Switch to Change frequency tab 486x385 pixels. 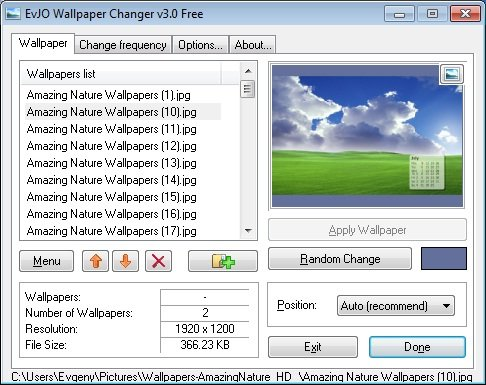coord(123,45)
